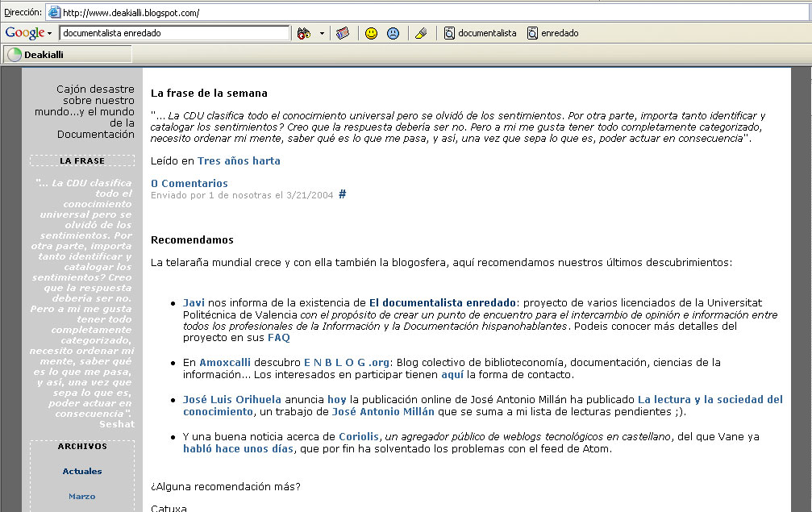Open the '0 Comentarios' link
The height and width of the screenshot is (512, 812).
point(189,183)
